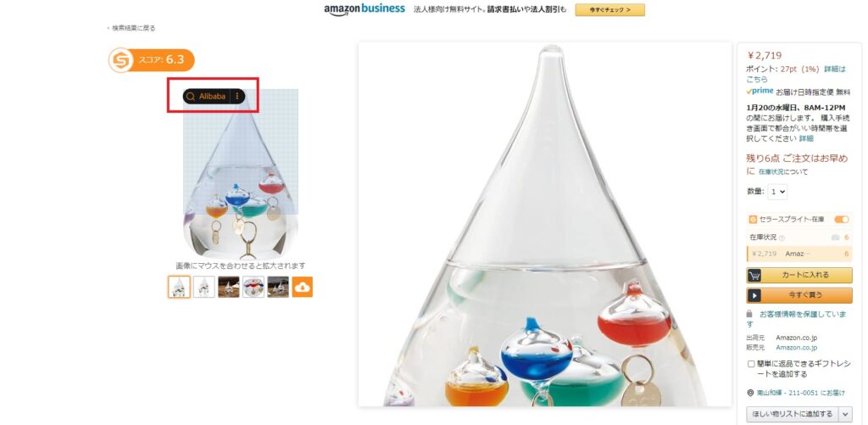The image size is (868, 425).
Task: Select the second product thumbnail
Action: pyautogui.click(x=203, y=287)
